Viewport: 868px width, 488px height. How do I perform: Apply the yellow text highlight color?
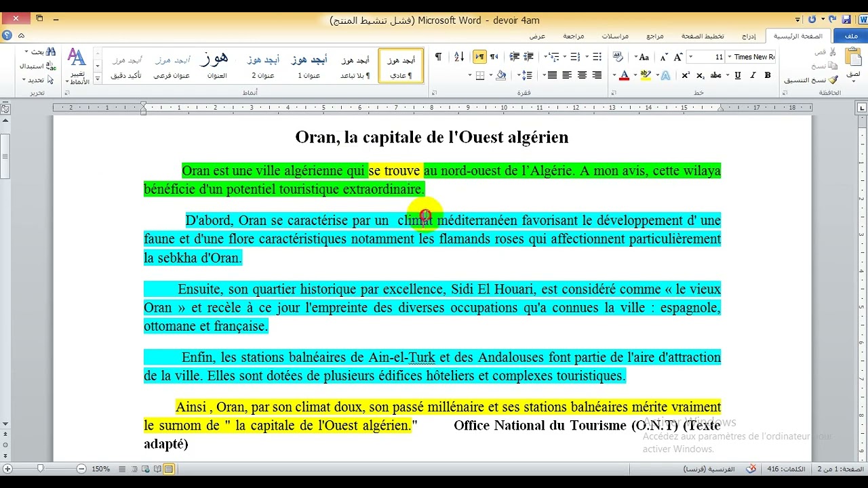point(644,75)
